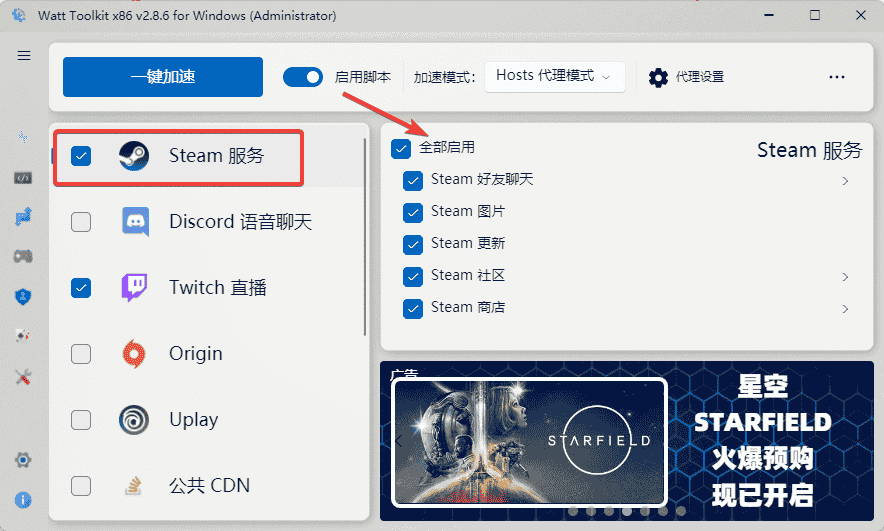The image size is (884, 531).
Task: Uncheck the Steam 更新 checkbox
Action: tap(413, 245)
